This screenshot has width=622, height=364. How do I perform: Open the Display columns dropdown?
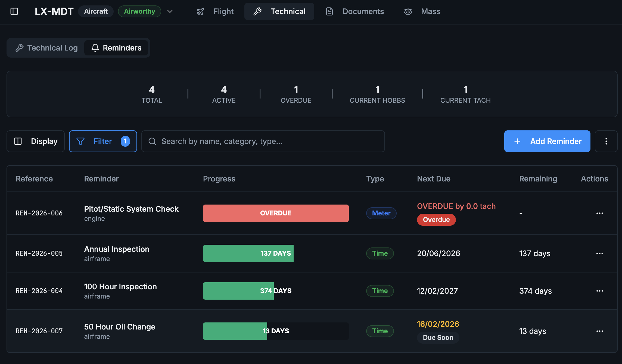(36, 141)
